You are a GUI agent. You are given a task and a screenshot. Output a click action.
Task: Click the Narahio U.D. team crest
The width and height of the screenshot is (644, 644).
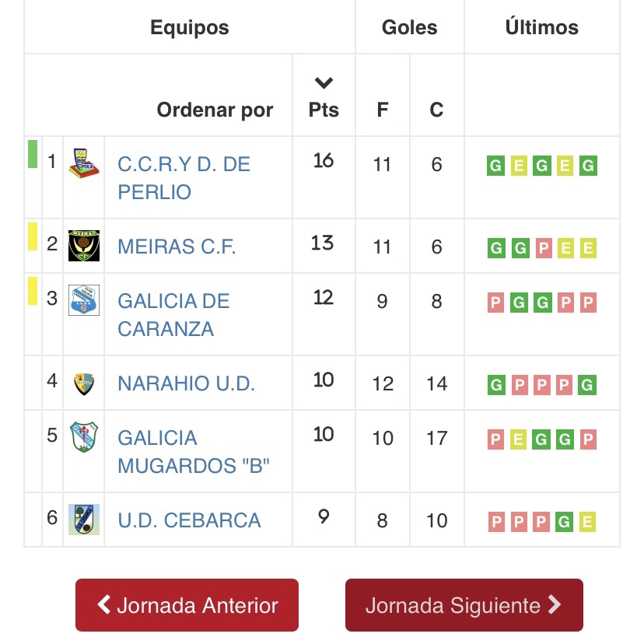click(x=84, y=383)
